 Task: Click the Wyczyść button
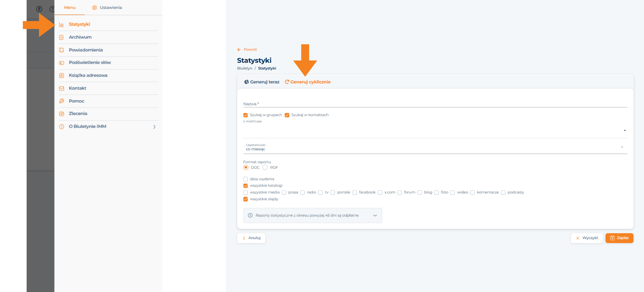[586, 238]
